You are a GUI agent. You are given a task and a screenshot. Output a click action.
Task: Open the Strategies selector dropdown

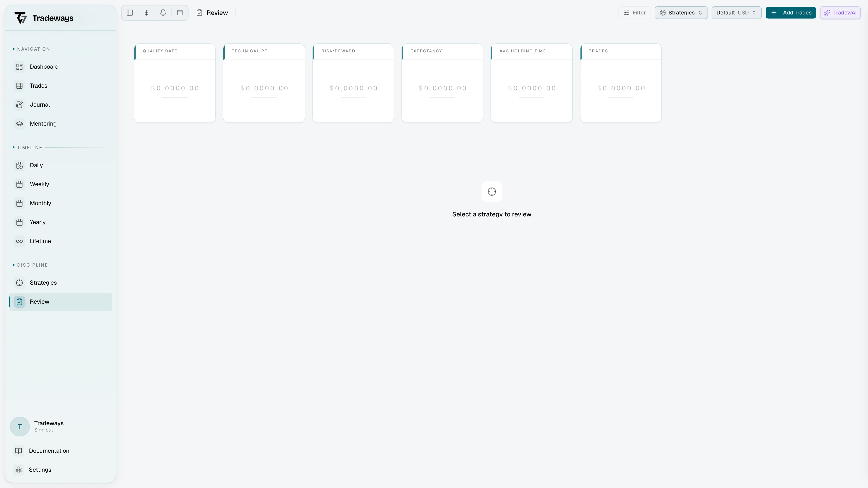(681, 12)
